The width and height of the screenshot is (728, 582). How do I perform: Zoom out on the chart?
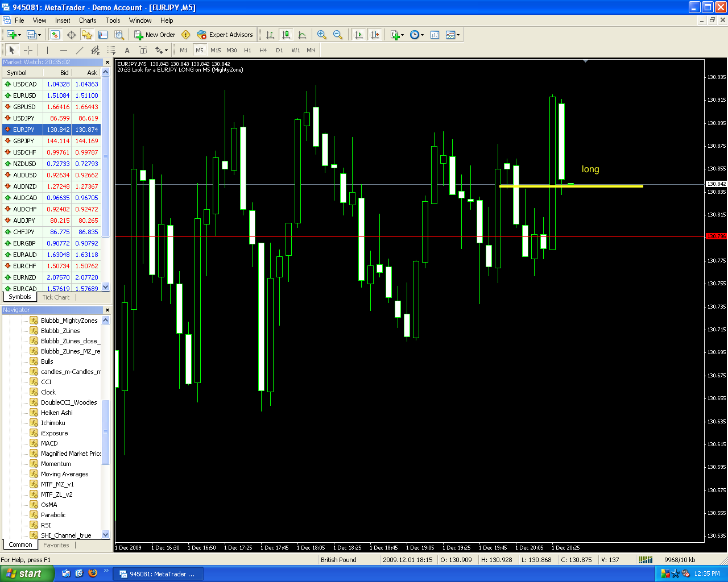[338, 35]
